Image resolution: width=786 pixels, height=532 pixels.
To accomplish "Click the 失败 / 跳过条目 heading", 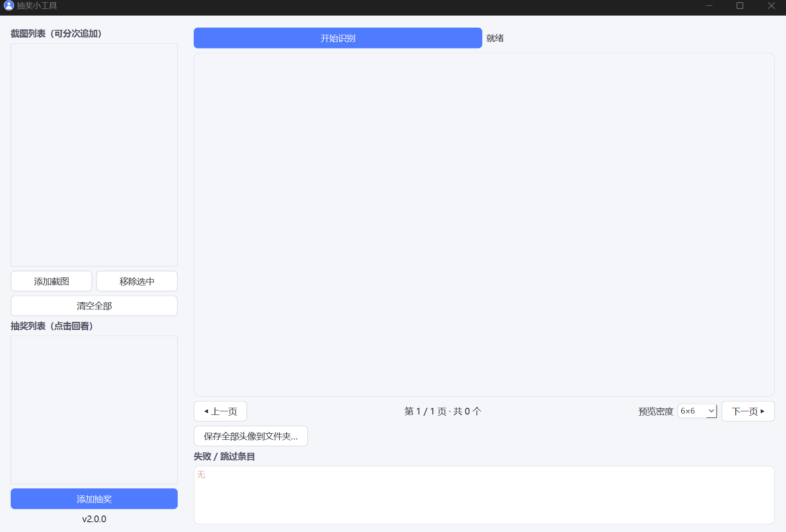I will point(224,456).
